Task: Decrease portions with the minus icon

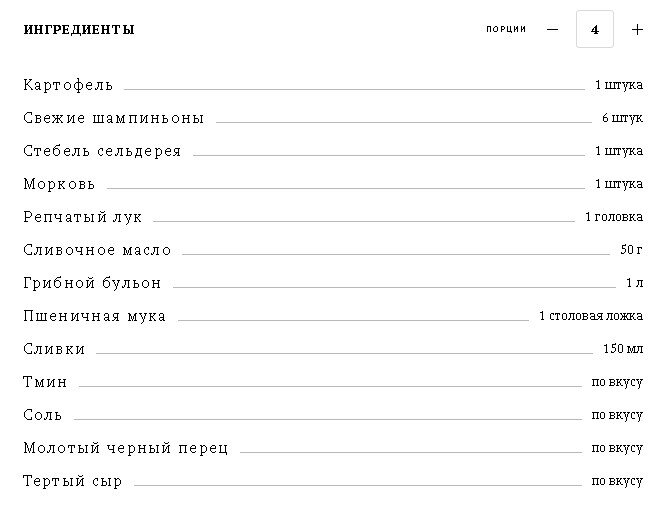Action: [552, 30]
